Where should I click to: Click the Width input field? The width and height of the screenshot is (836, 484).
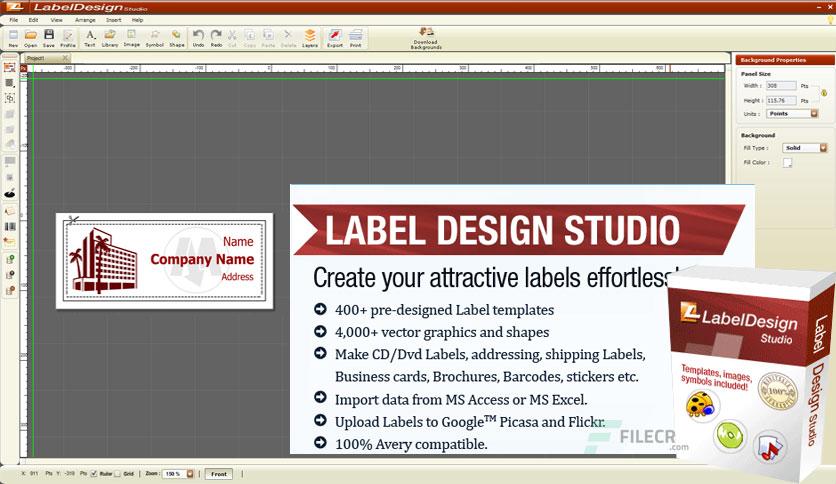pos(781,85)
